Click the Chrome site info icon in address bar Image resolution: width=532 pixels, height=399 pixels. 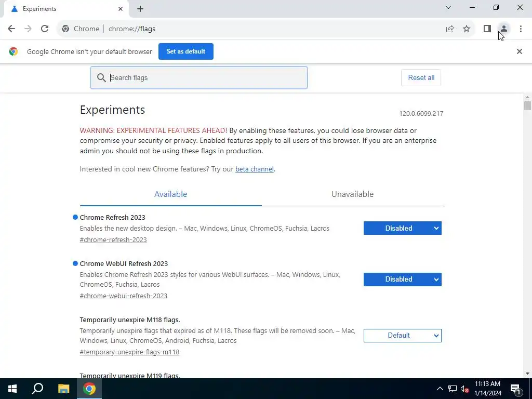pos(65,29)
